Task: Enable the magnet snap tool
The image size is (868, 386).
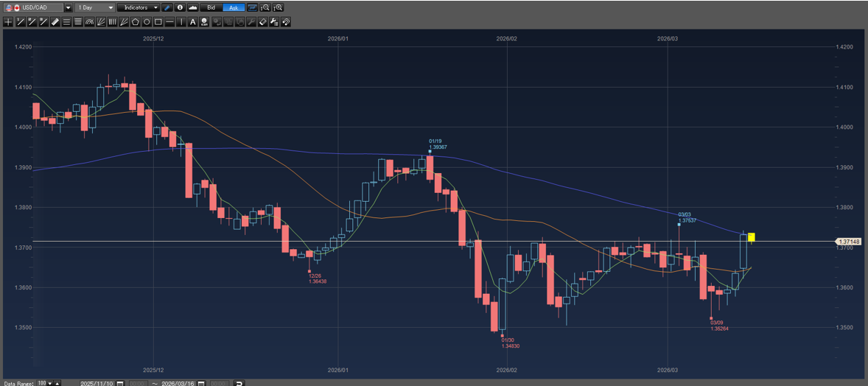Action: (285, 22)
